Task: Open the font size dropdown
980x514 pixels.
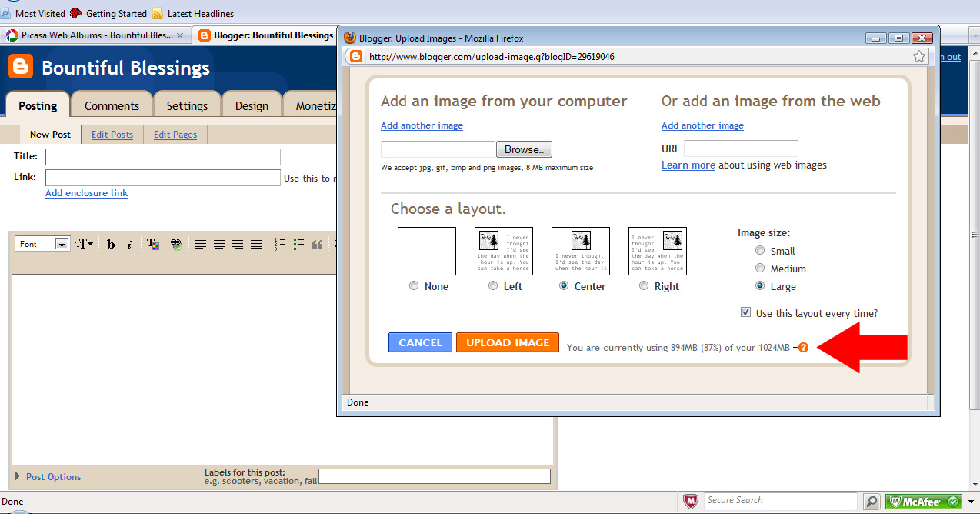Action: [x=84, y=244]
